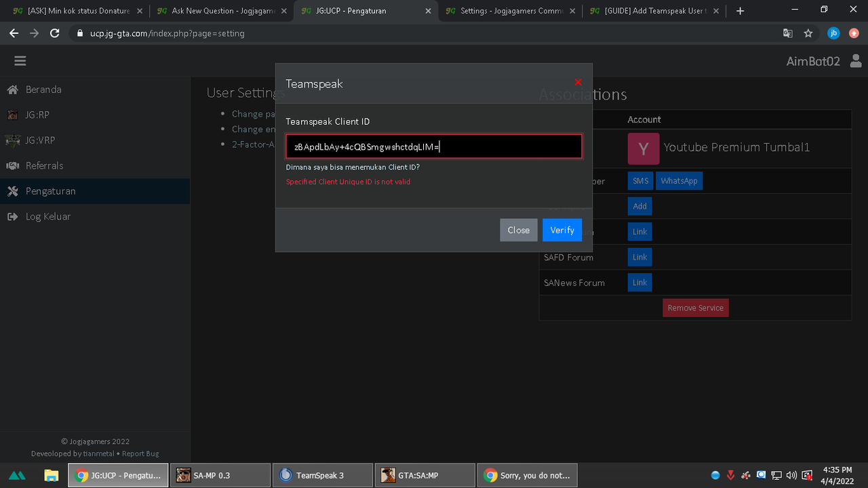The width and height of the screenshot is (868, 488).
Task: Click the red Remove Service button
Action: tap(696, 308)
